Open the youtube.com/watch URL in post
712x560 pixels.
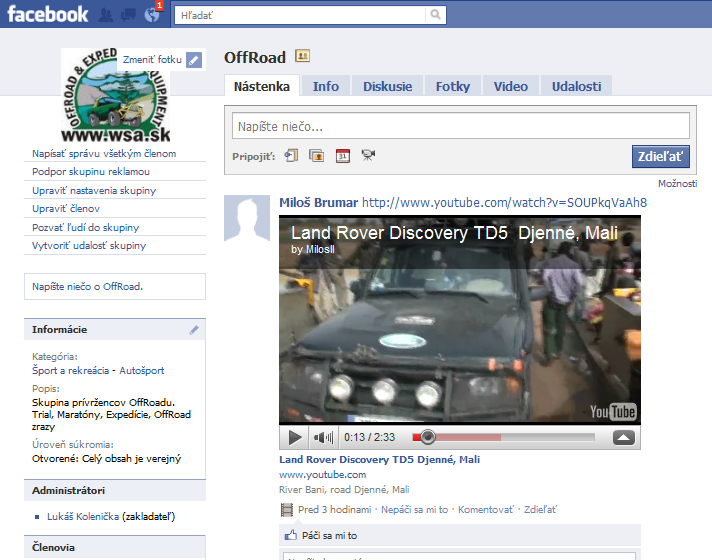(x=504, y=203)
